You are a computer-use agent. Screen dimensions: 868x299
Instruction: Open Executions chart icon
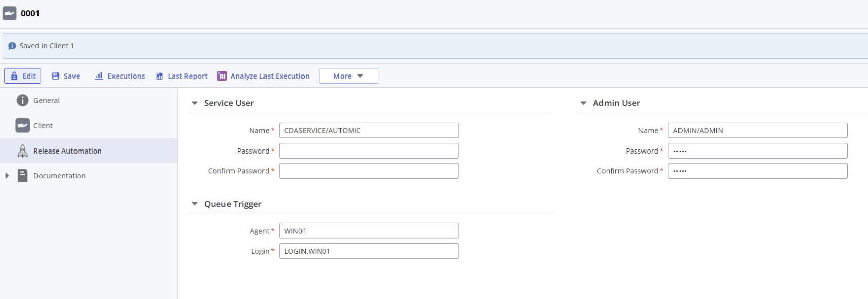point(99,76)
